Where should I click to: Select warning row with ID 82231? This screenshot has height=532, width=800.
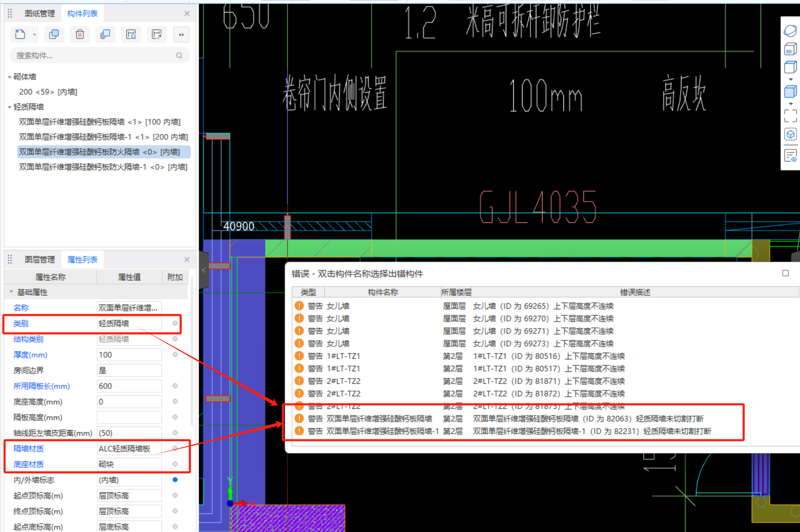(545, 431)
